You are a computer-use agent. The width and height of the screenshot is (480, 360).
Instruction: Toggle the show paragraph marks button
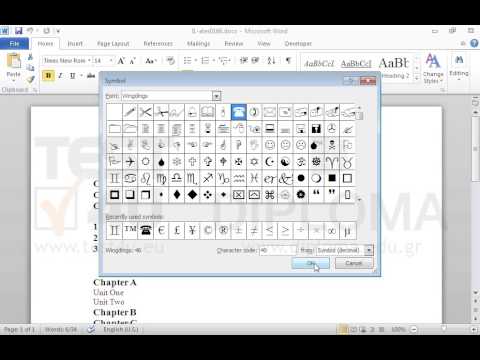pyautogui.click(x=288, y=60)
